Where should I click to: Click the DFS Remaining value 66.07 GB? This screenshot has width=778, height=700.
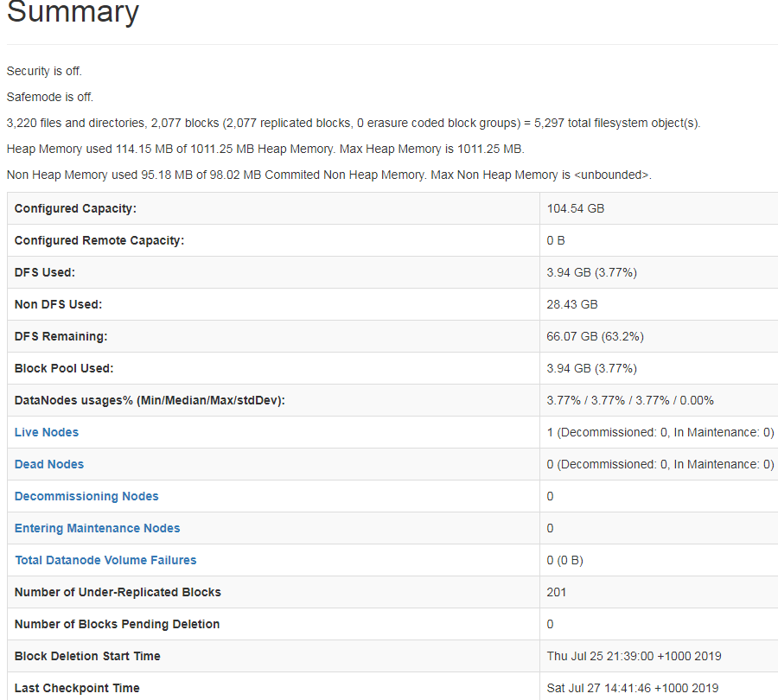click(x=596, y=336)
